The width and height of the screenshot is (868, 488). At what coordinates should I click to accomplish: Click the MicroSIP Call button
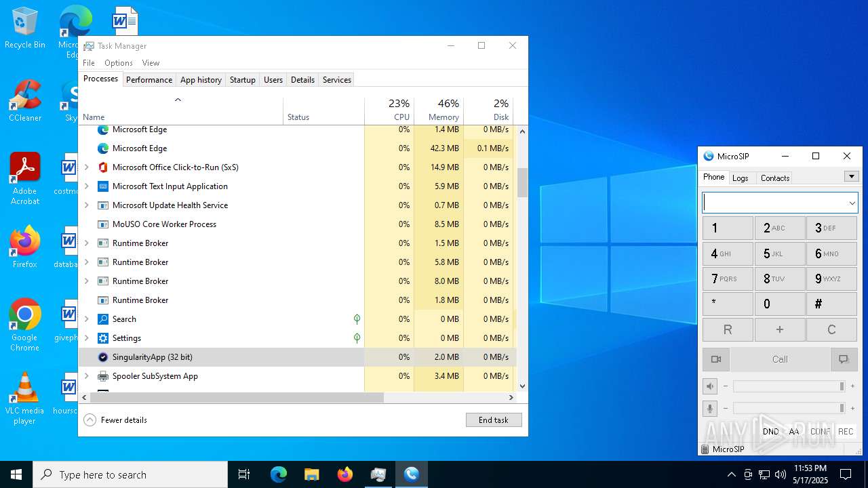(x=780, y=359)
